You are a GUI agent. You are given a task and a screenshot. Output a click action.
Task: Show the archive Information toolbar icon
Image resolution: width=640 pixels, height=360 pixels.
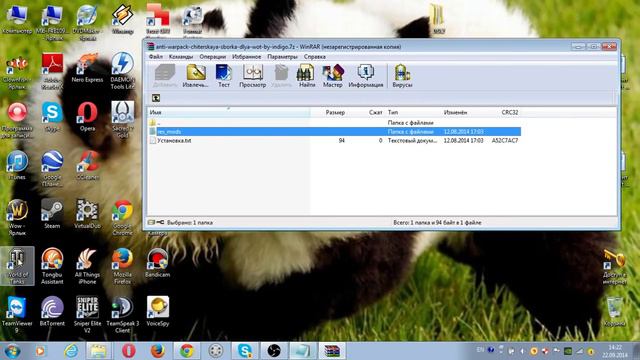click(366, 76)
